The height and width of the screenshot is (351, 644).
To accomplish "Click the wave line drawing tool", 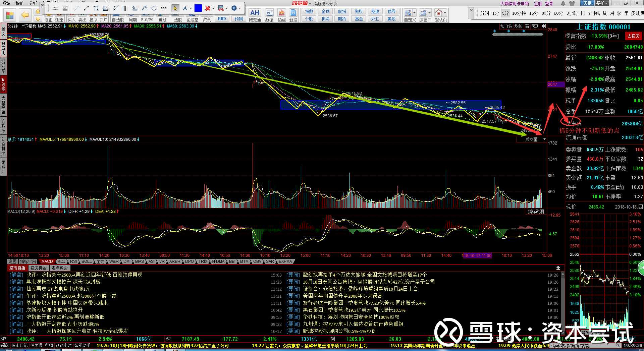I will pyautogui.click(x=145, y=8).
